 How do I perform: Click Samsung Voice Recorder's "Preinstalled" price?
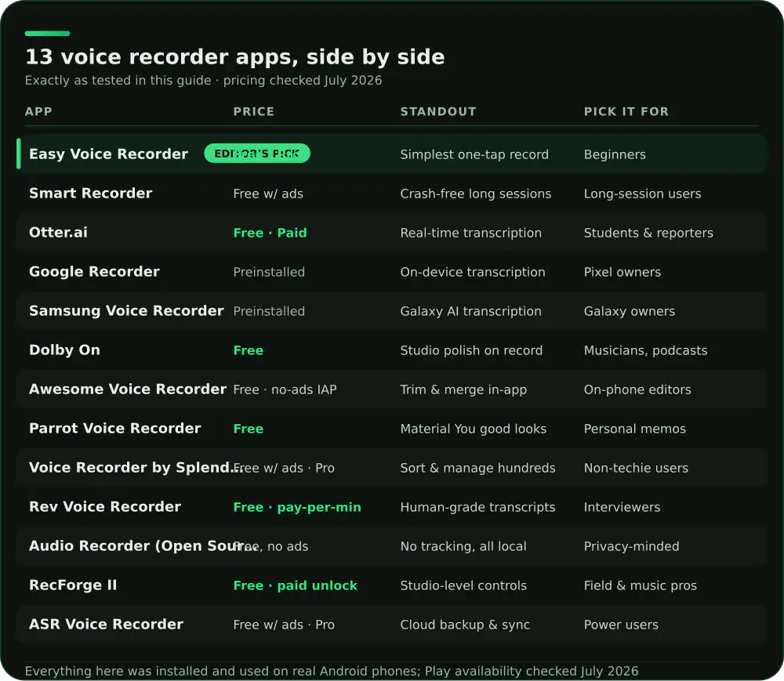[268, 311]
